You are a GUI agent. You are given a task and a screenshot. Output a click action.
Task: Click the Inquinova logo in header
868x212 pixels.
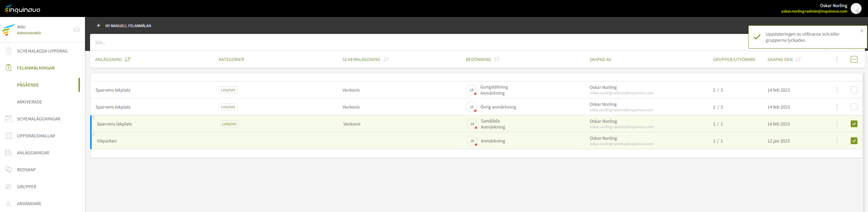(x=22, y=9)
